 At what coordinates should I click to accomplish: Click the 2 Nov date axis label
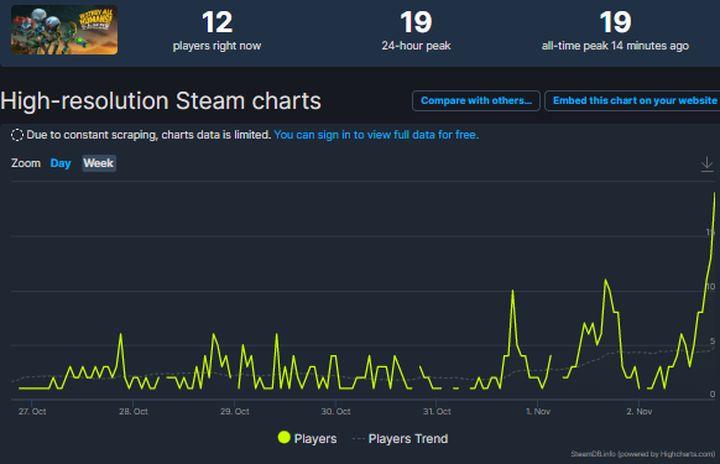[x=639, y=411]
